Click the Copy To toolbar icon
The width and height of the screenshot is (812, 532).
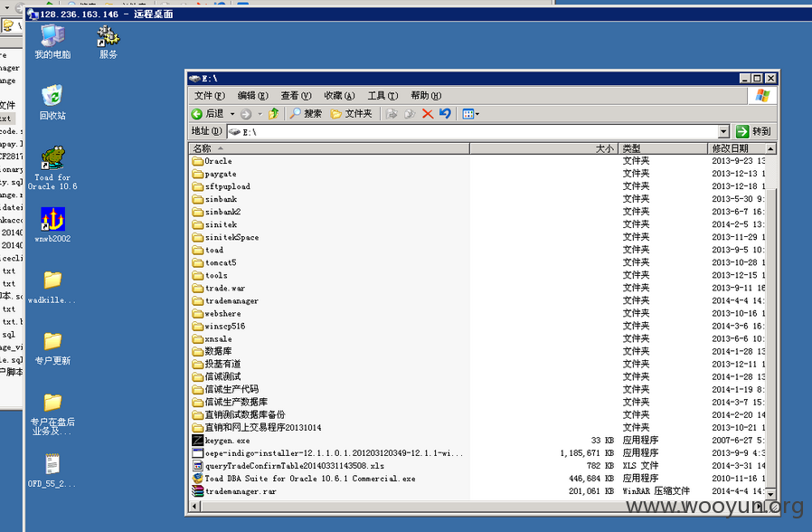pos(410,113)
